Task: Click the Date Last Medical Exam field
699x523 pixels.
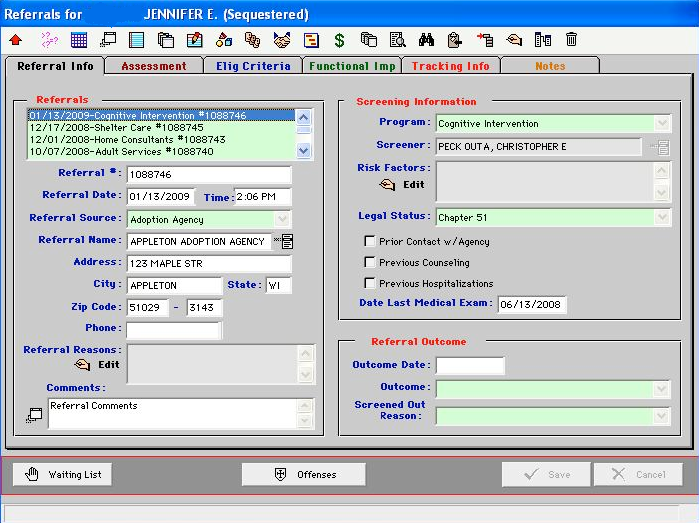Action: pyautogui.click(x=532, y=305)
